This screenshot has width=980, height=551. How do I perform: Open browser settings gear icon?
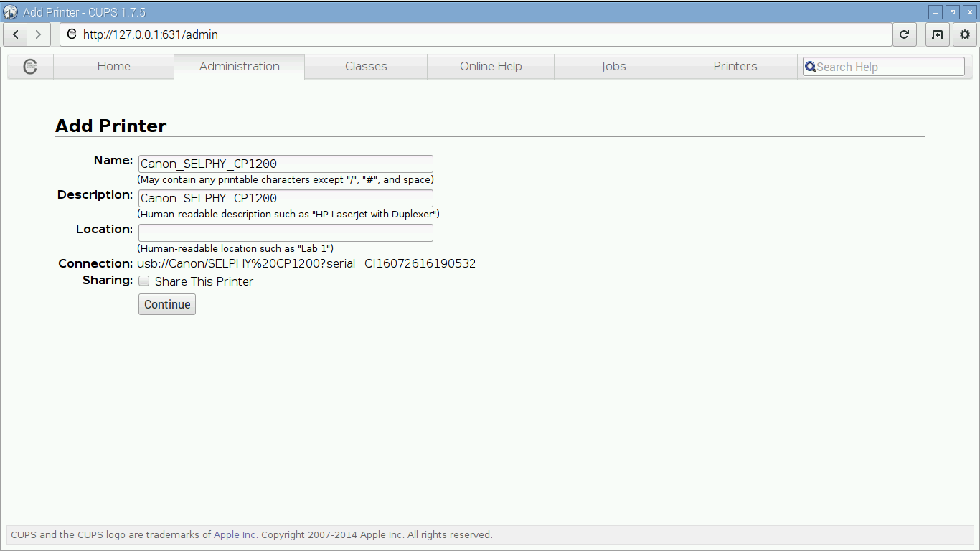(x=965, y=34)
